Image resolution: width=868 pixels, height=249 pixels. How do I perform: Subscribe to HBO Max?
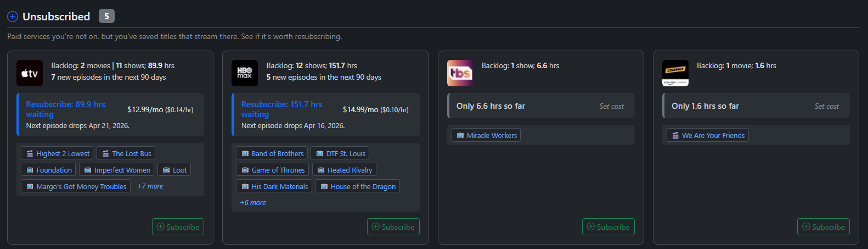393,227
